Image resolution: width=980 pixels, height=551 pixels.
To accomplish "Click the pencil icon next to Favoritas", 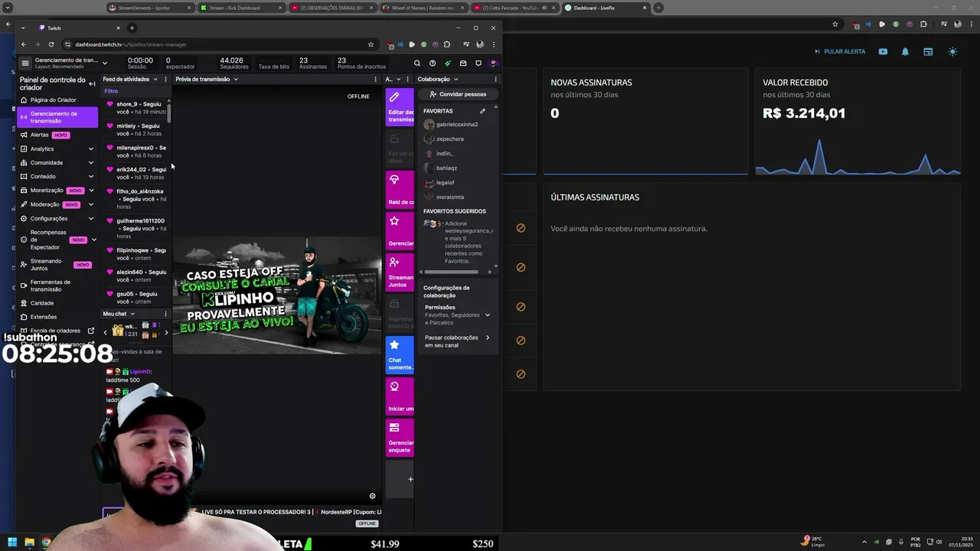I will pos(482,111).
